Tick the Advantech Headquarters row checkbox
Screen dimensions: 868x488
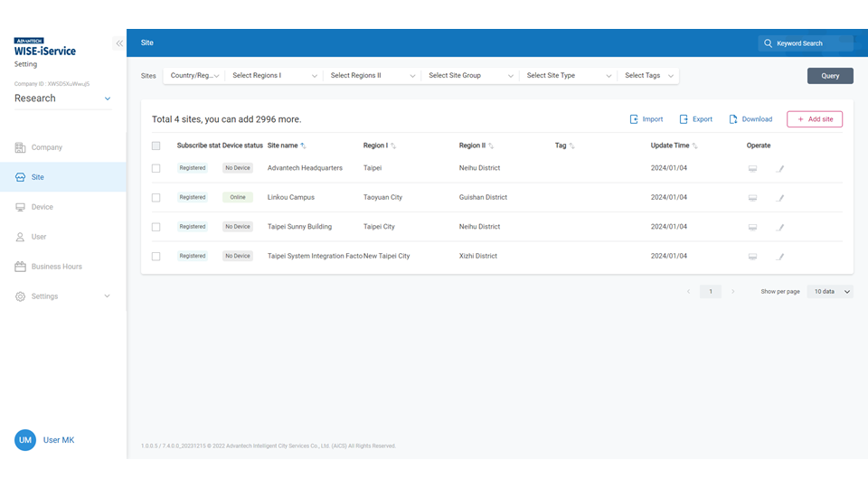156,168
